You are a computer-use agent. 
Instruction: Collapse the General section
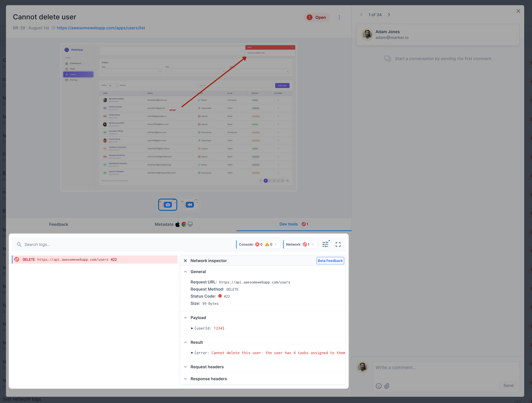[185, 272]
